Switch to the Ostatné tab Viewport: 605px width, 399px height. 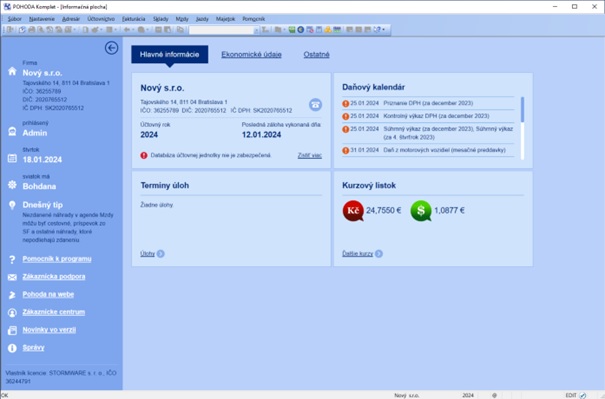(x=316, y=54)
